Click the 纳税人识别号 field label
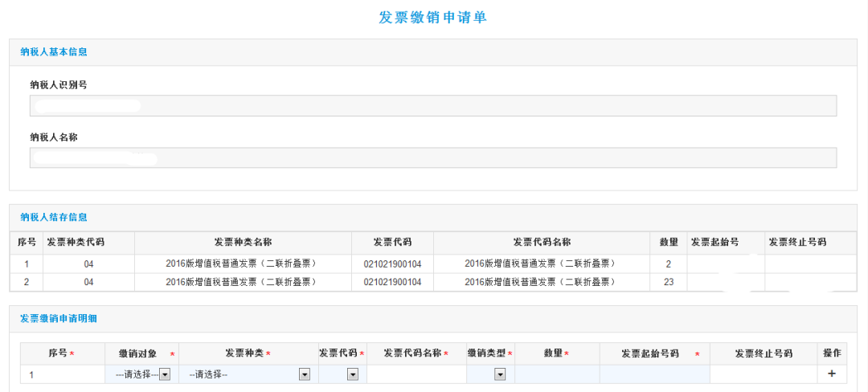The width and height of the screenshot is (868, 392). point(59,84)
